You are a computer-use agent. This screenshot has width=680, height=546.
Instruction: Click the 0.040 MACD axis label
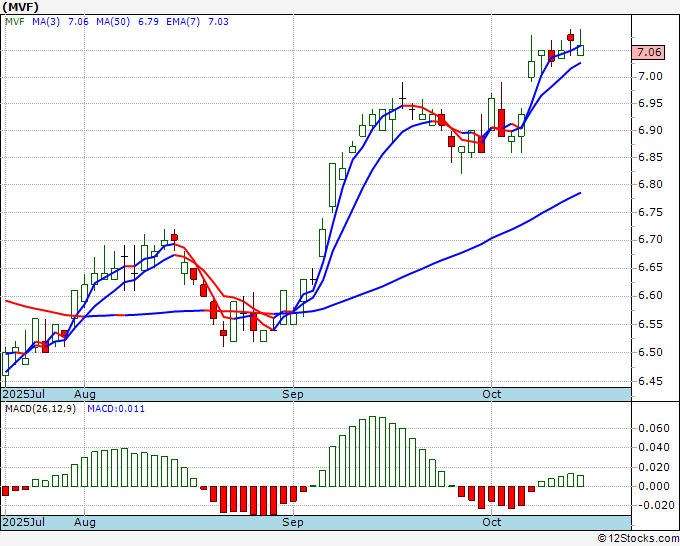click(654, 448)
